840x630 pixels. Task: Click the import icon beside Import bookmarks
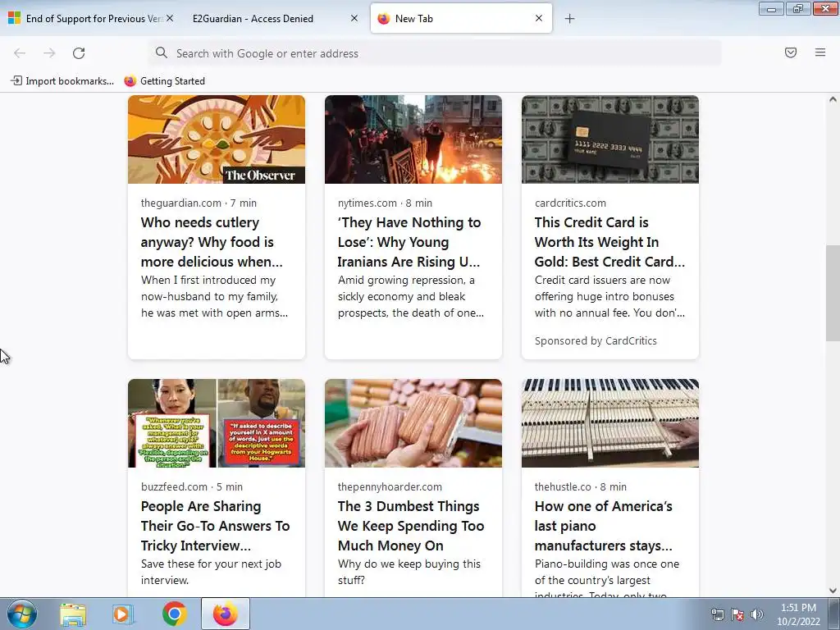(x=16, y=81)
